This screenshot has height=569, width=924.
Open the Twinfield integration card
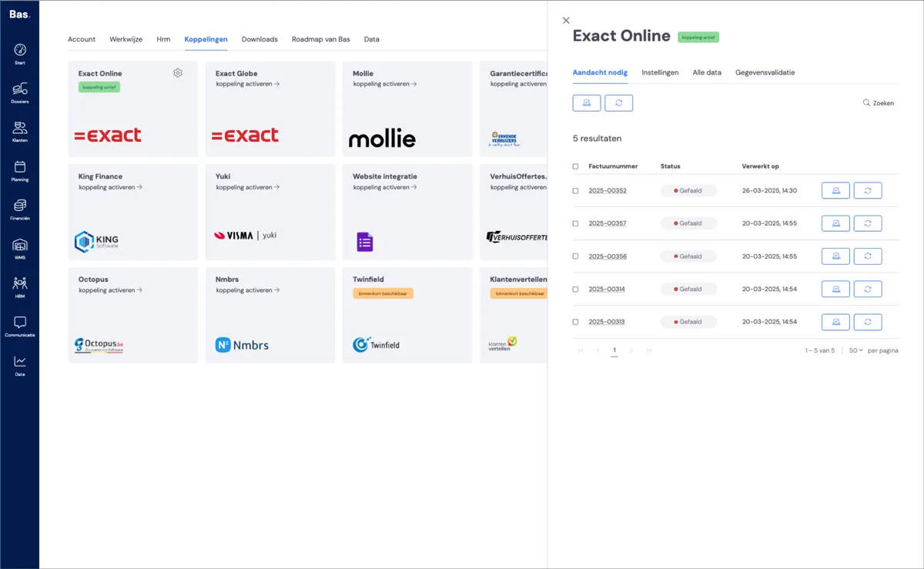[407, 315]
